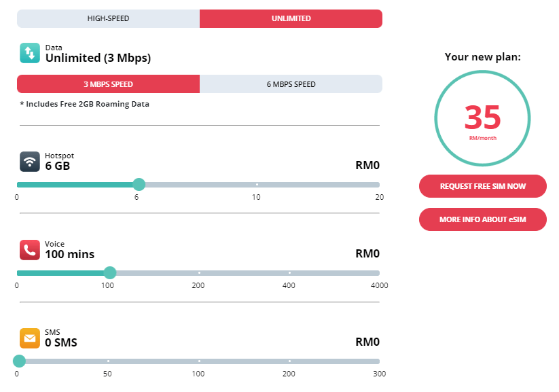
Task: Set SMS slider to 200 mark
Action: [289, 361]
